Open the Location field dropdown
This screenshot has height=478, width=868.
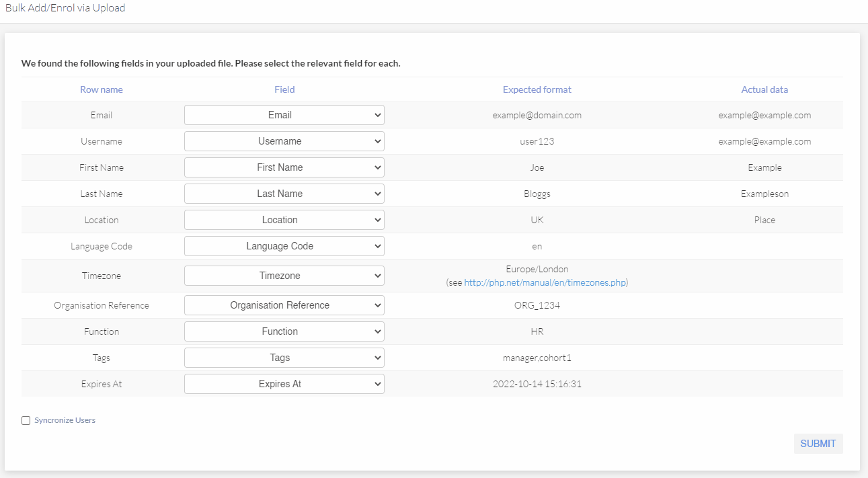click(x=284, y=219)
